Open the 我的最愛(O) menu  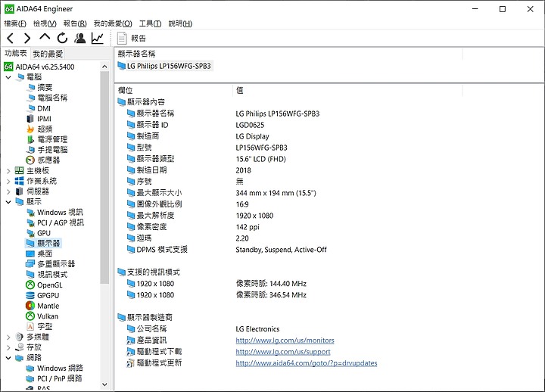pyautogui.click(x=113, y=23)
